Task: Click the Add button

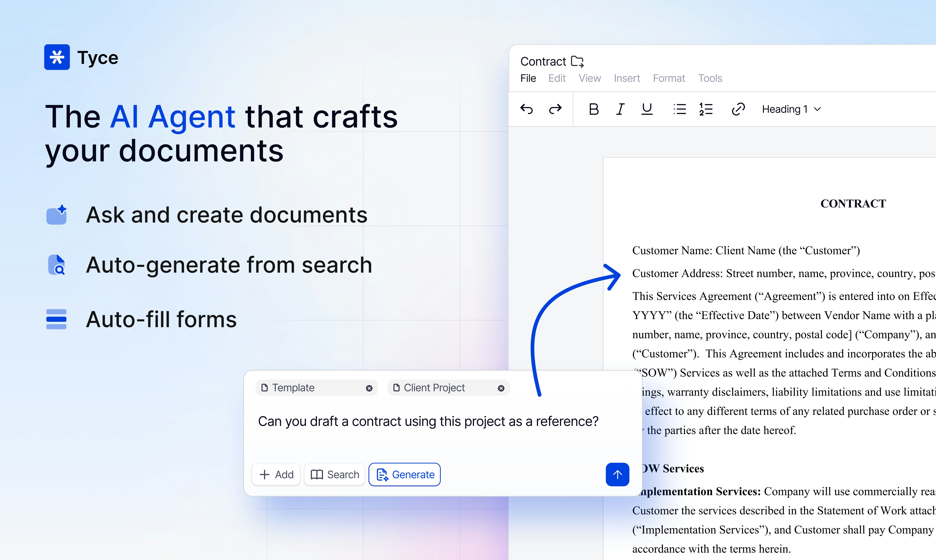Action: (276, 474)
